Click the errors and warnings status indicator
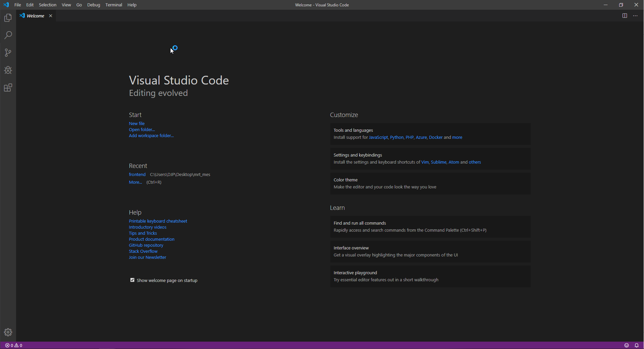Viewport: 644px width, 349px height. pos(14,345)
